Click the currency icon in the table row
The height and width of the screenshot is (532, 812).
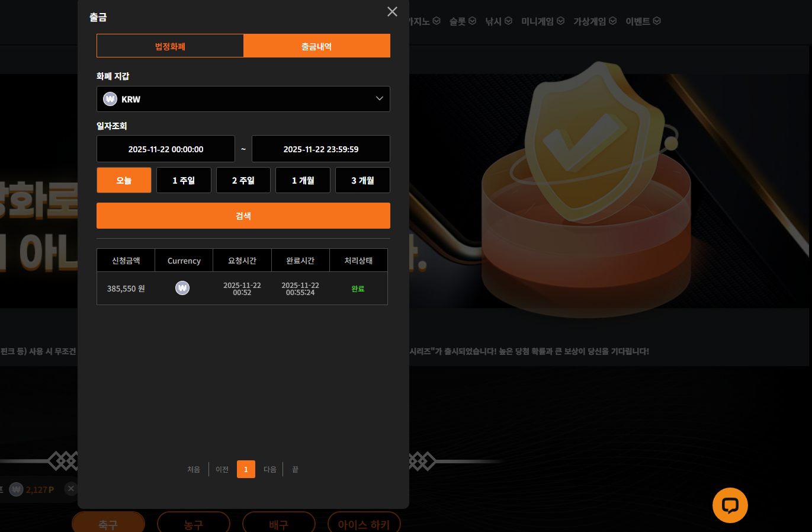point(182,288)
